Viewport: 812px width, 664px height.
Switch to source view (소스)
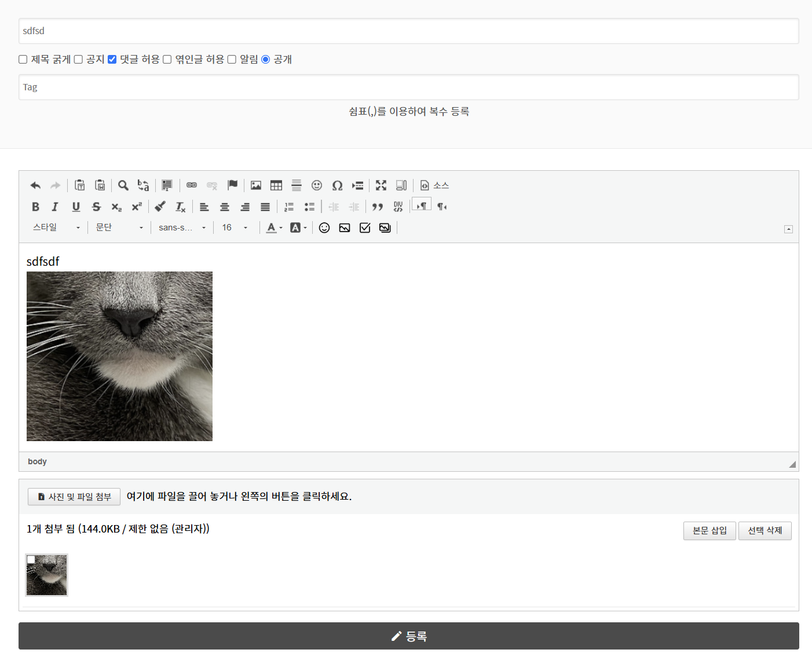(434, 185)
